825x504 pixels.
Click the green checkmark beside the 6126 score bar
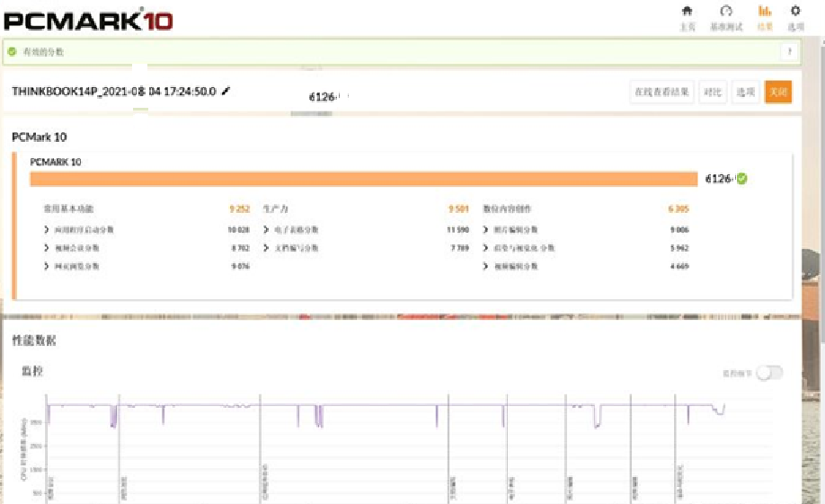pos(741,179)
